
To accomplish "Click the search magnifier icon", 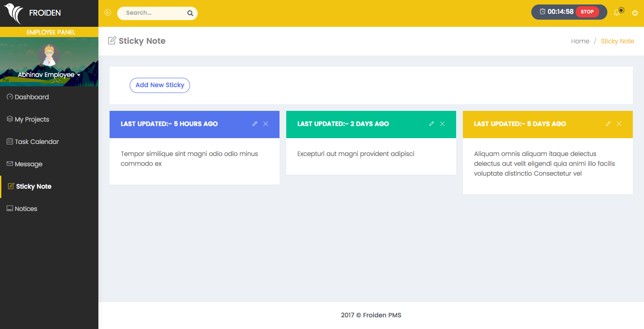I will click(190, 13).
